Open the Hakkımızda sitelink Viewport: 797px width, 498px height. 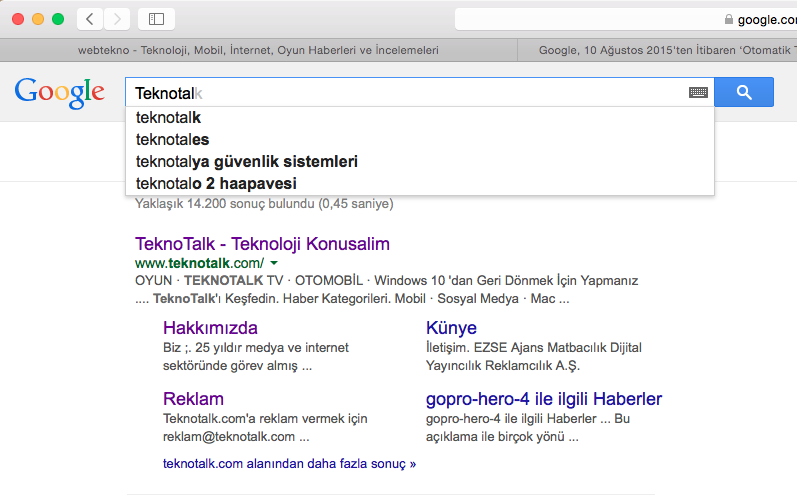click(x=210, y=328)
